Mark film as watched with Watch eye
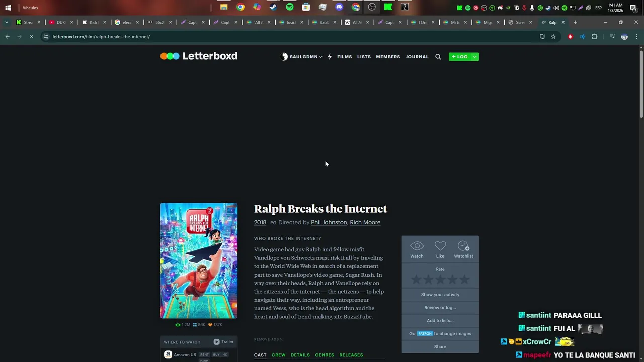Image resolution: width=644 pixels, height=362 pixels. tap(417, 249)
